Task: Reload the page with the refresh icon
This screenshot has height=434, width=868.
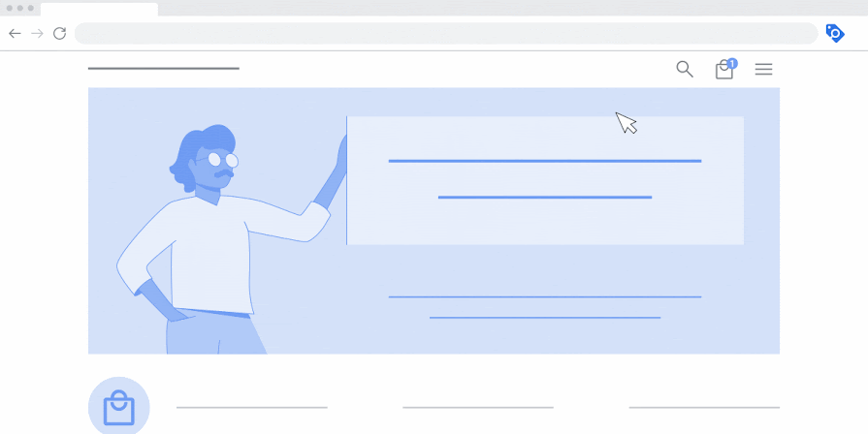Action: pos(60,34)
